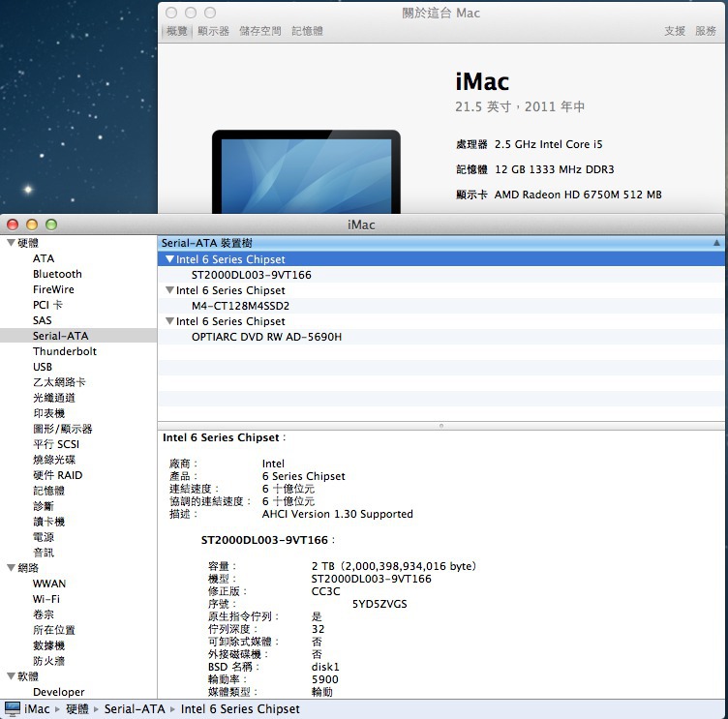Screen dimensions: 728x719
Task: Select 硬件 RAID in sidebar
Action: (x=57, y=475)
